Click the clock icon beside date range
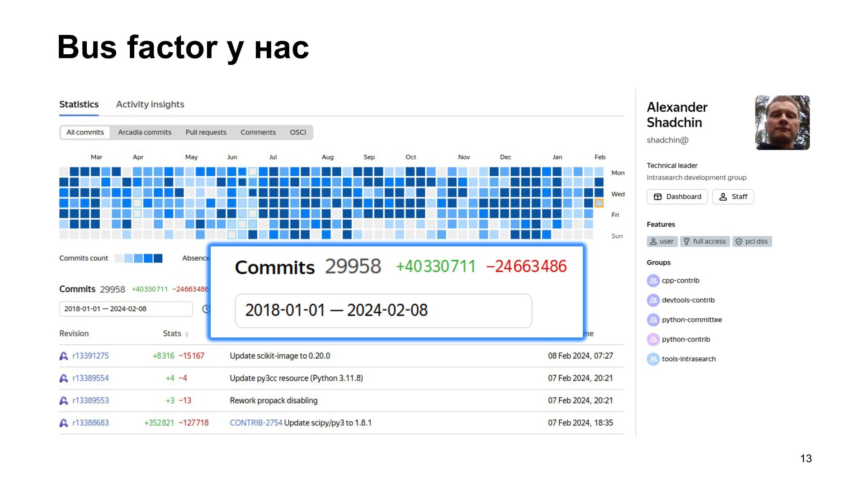 tap(206, 309)
